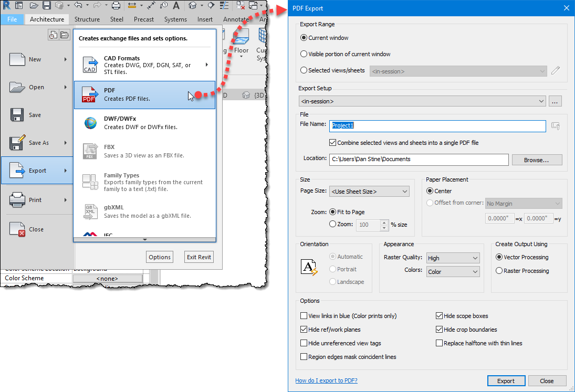Click the Export Setup ellipsis button
Viewport: 575px width, 392px height.
tap(555, 101)
